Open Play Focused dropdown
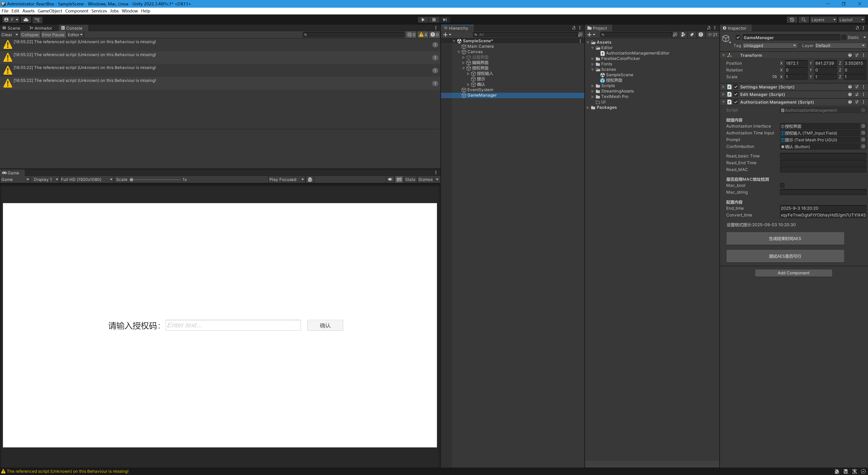The image size is (868, 475). coord(286,179)
